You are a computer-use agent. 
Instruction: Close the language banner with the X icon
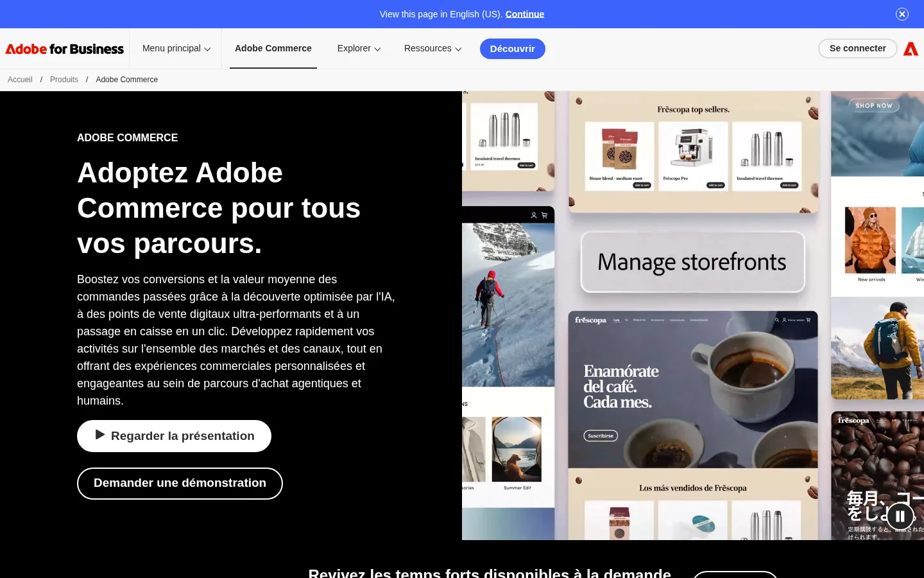coord(902,14)
